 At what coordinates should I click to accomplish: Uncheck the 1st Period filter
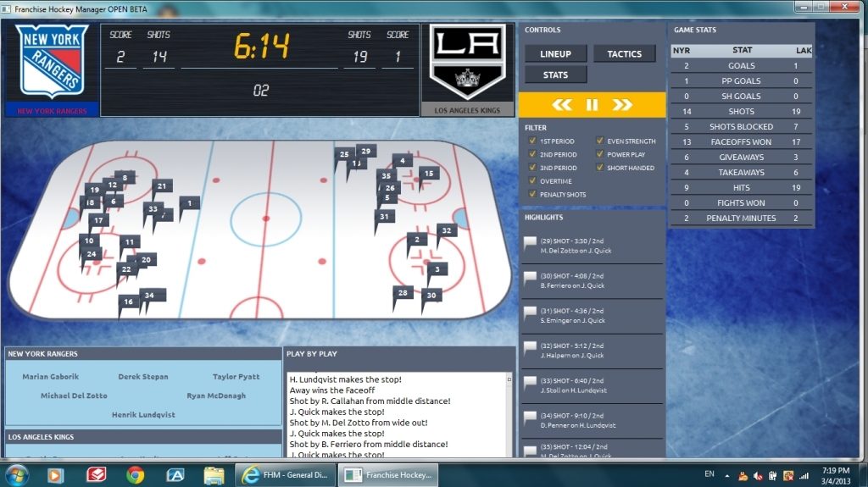(x=532, y=141)
